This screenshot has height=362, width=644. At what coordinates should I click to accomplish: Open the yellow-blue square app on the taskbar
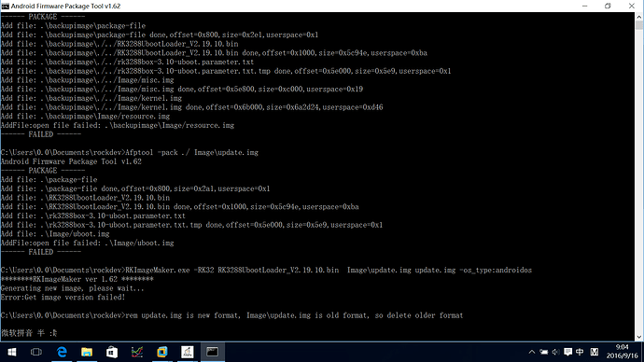click(162, 352)
